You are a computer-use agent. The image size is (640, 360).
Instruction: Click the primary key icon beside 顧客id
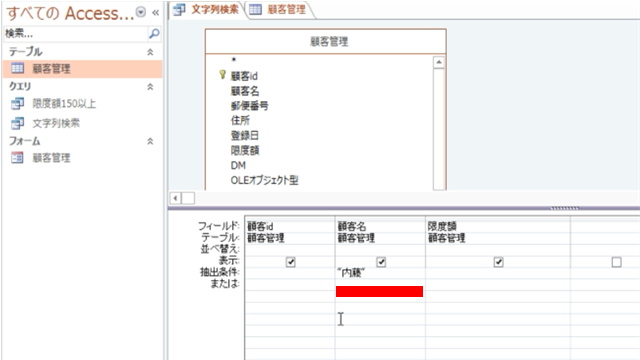(222, 75)
